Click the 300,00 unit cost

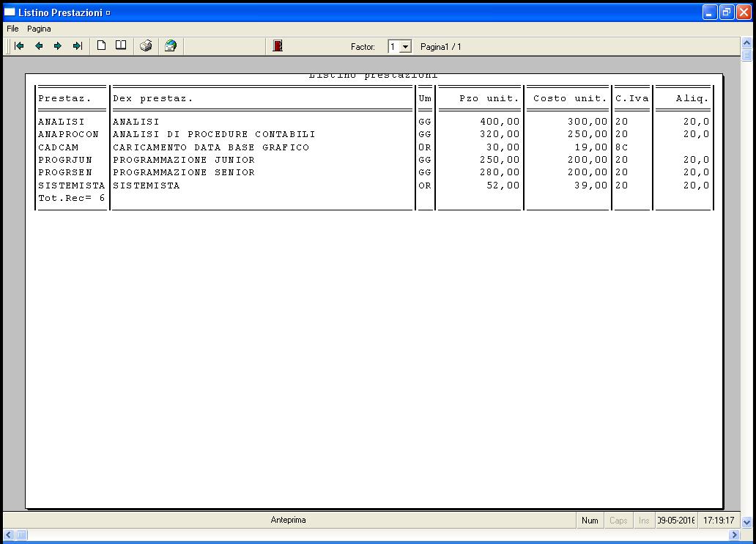coord(588,122)
